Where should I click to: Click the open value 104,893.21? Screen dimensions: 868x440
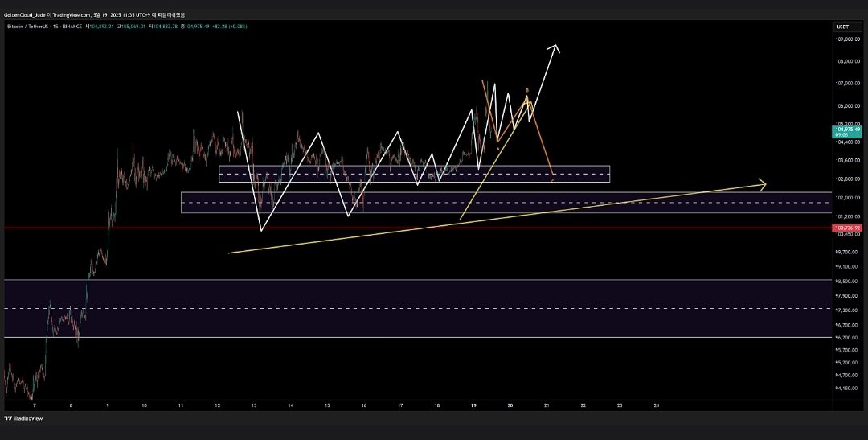tap(102, 27)
